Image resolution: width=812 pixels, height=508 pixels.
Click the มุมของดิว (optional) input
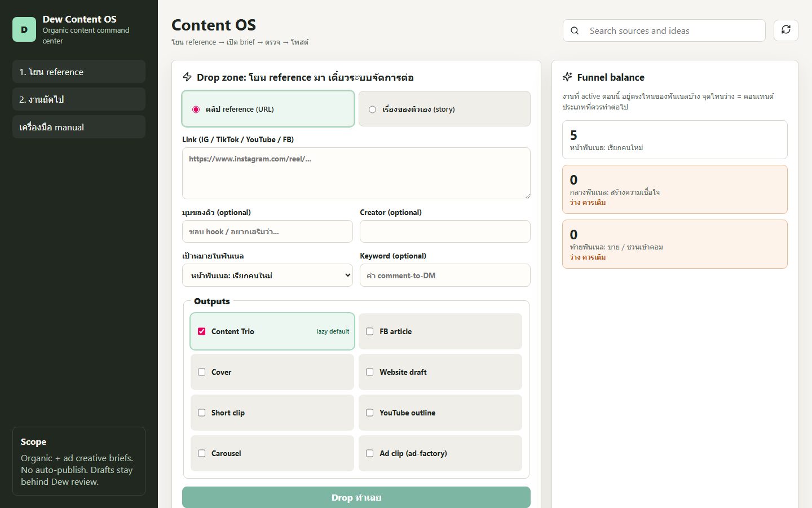tap(267, 231)
